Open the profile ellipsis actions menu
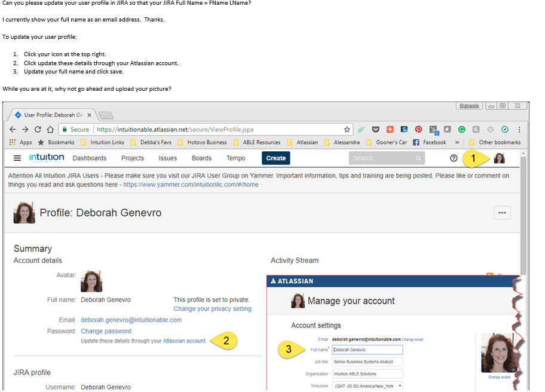 [502, 213]
